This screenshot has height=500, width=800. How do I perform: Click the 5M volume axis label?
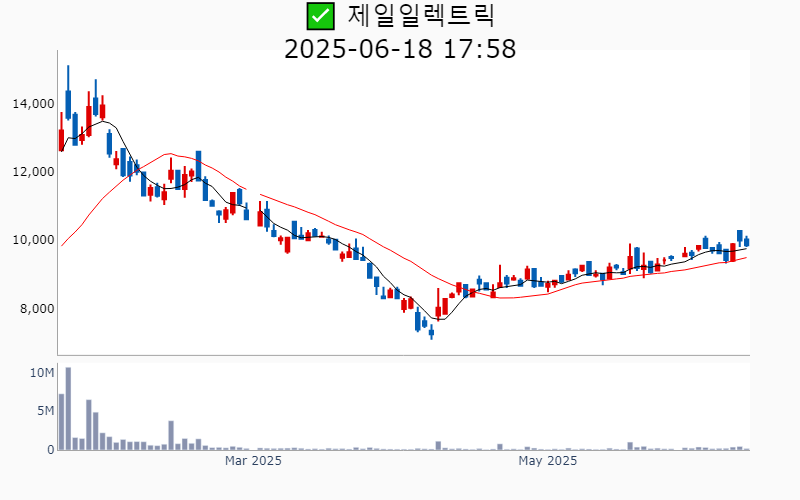[x=45, y=411]
